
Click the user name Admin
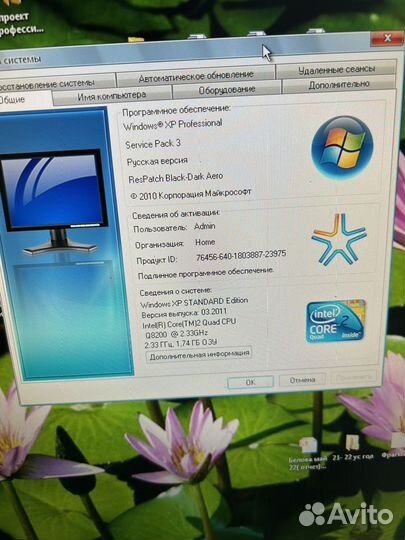coord(205,226)
